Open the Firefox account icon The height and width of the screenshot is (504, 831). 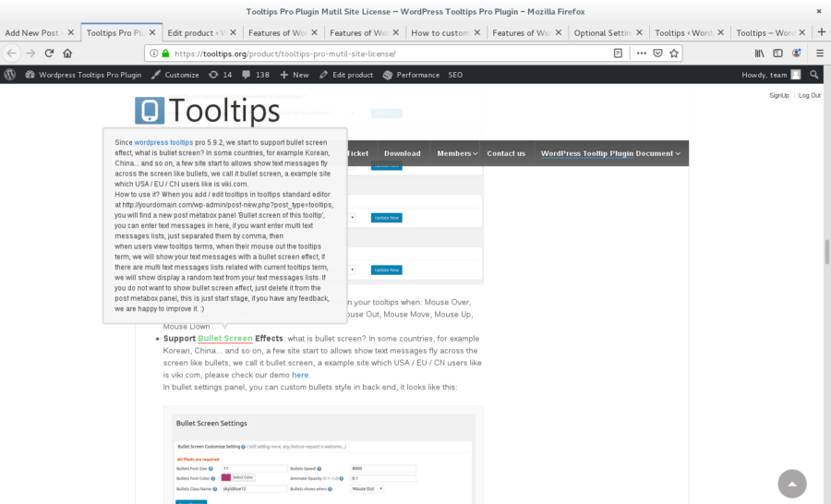[x=797, y=53]
